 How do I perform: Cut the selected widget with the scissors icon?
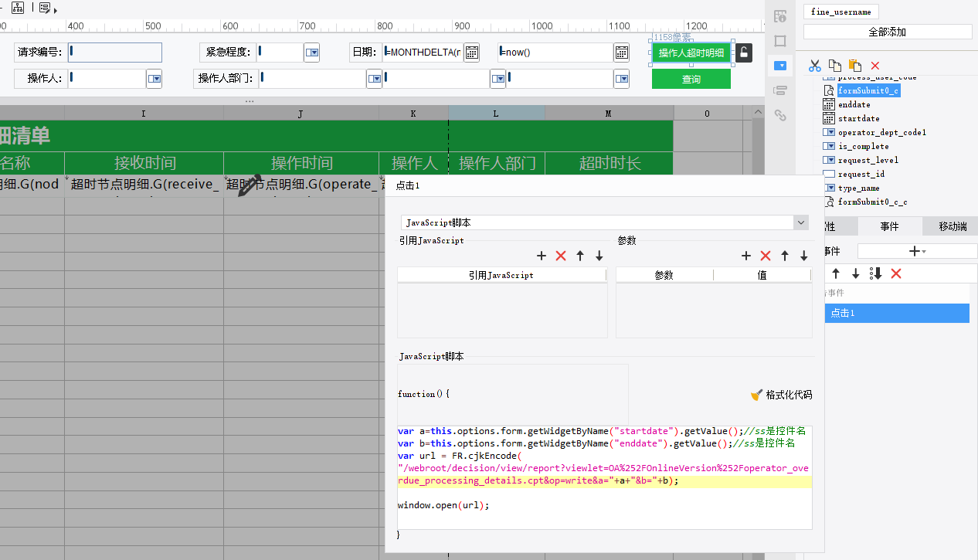[814, 66]
